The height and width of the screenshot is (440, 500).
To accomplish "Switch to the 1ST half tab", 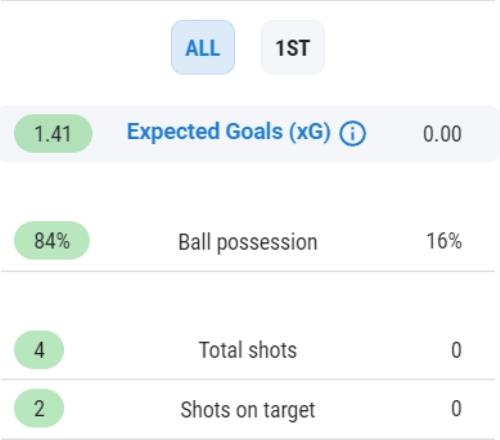I will click(x=292, y=47).
